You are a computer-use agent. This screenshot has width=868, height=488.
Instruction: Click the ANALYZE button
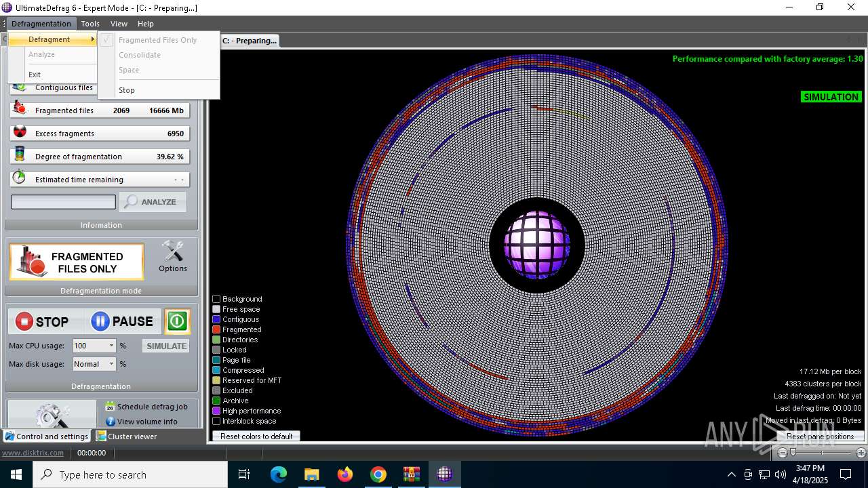click(x=153, y=202)
